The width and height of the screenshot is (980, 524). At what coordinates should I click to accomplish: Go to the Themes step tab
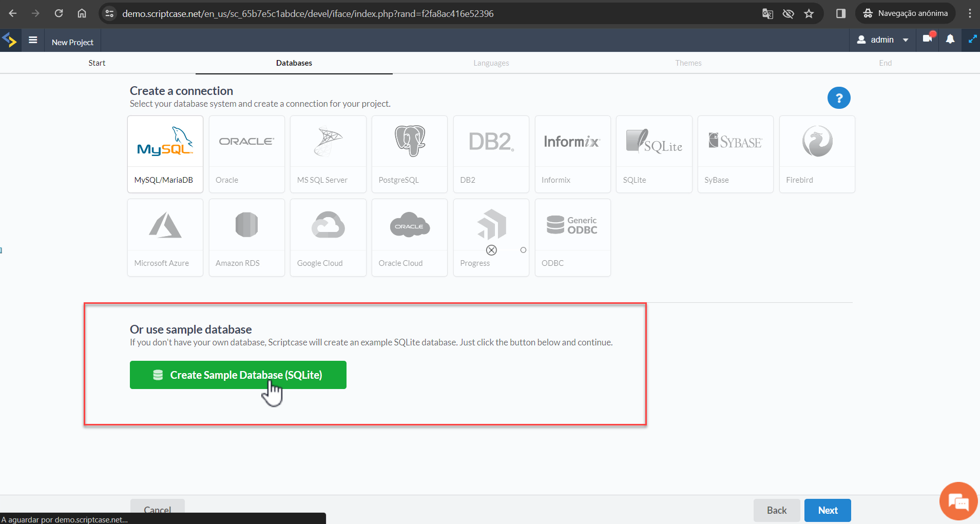(x=688, y=63)
